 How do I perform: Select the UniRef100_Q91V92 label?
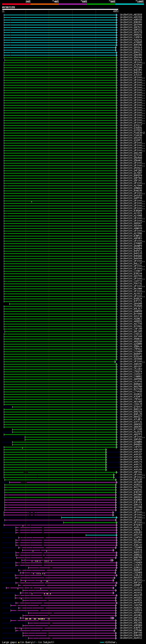coord(131,138)
